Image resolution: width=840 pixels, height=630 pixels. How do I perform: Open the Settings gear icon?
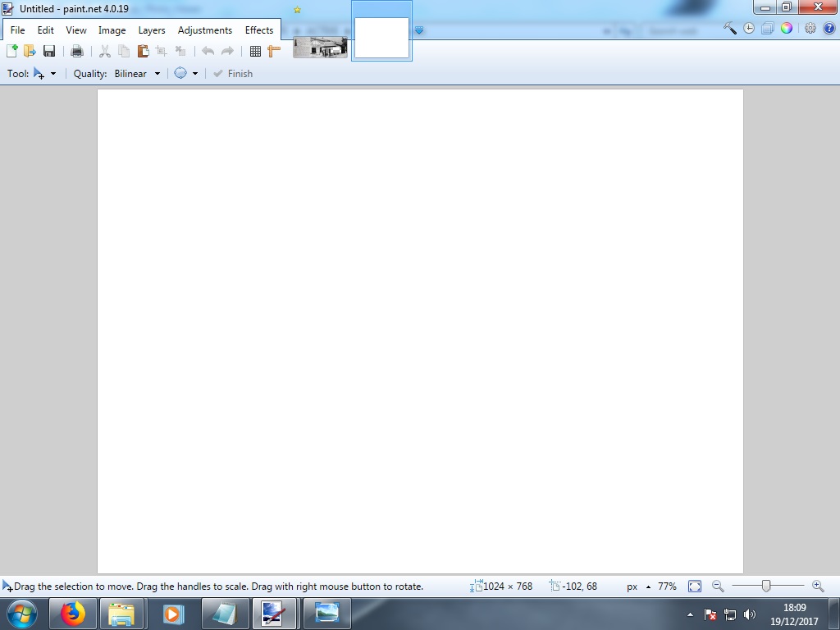[810, 29]
